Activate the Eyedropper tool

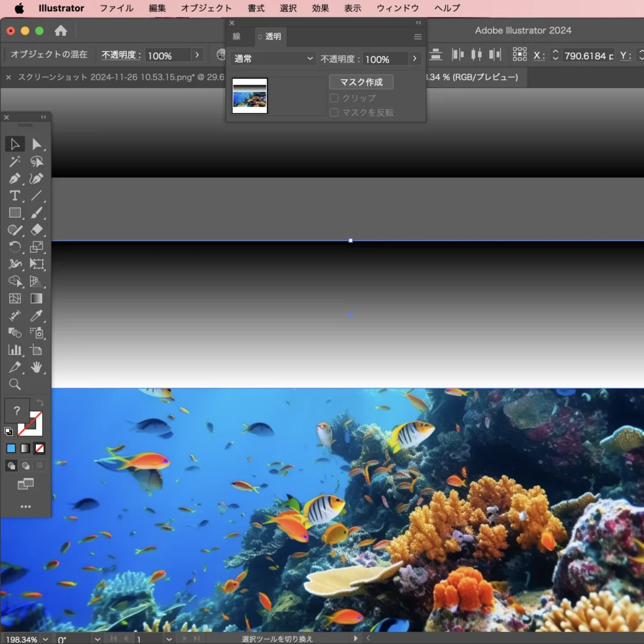[x=36, y=316]
